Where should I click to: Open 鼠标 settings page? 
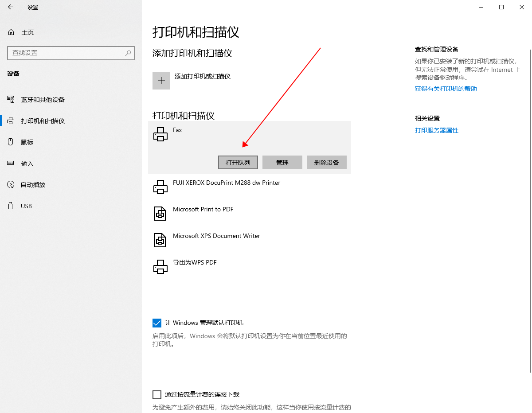(x=27, y=142)
